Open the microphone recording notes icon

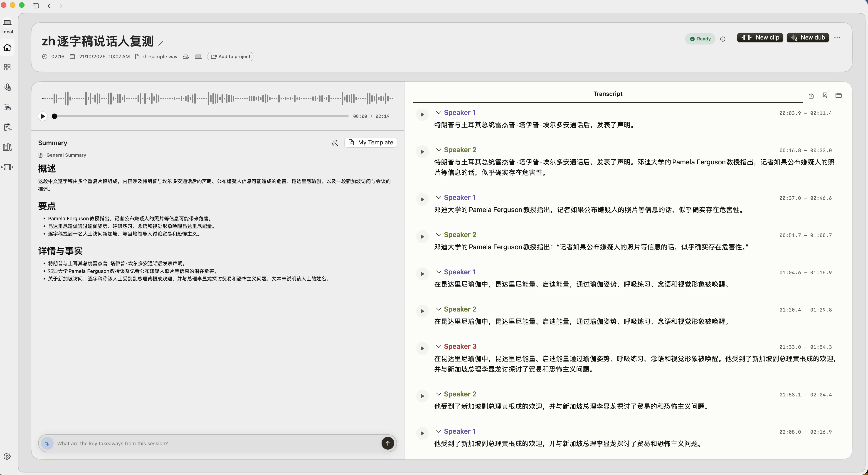point(7,87)
